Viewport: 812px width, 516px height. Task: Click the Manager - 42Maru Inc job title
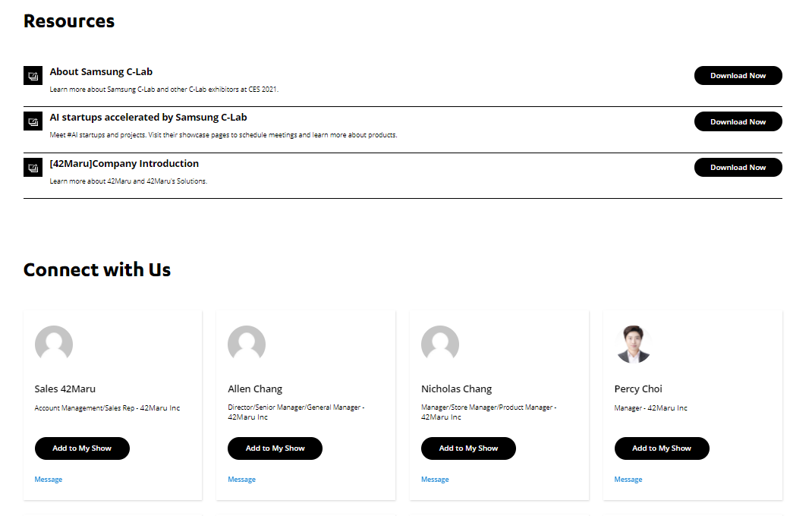[650, 408]
